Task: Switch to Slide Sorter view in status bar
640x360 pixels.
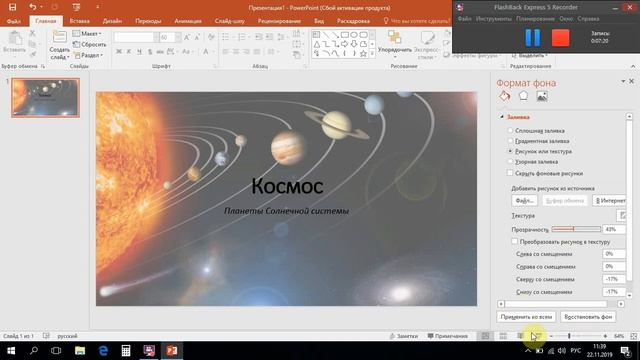Action: point(503,336)
